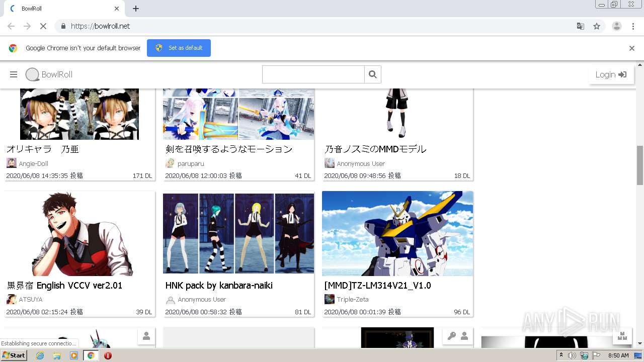This screenshot has height=362, width=644.
Task: Go back in browser history
Action: (11, 26)
